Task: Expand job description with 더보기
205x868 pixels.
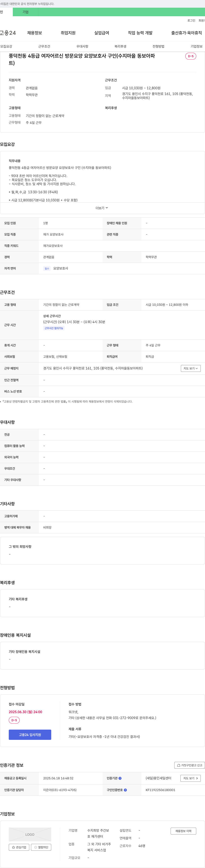Action: coord(102,208)
